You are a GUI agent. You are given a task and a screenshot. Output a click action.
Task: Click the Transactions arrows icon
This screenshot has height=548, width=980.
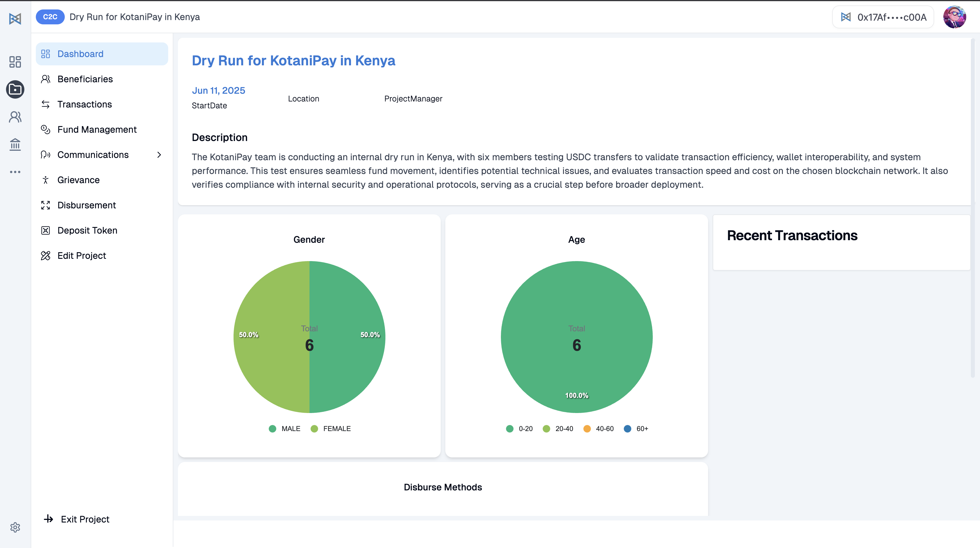tap(46, 104)
